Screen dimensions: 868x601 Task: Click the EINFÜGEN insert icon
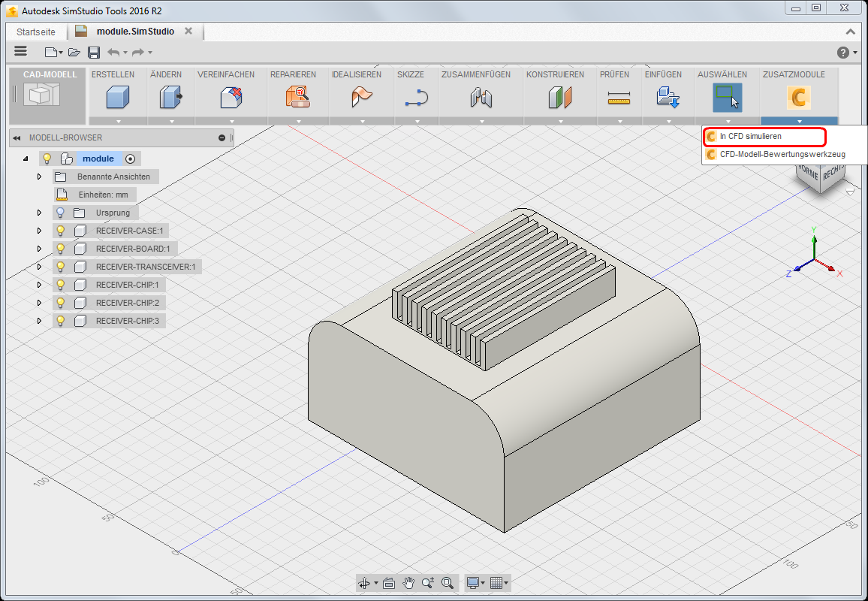tap(668, 97)
